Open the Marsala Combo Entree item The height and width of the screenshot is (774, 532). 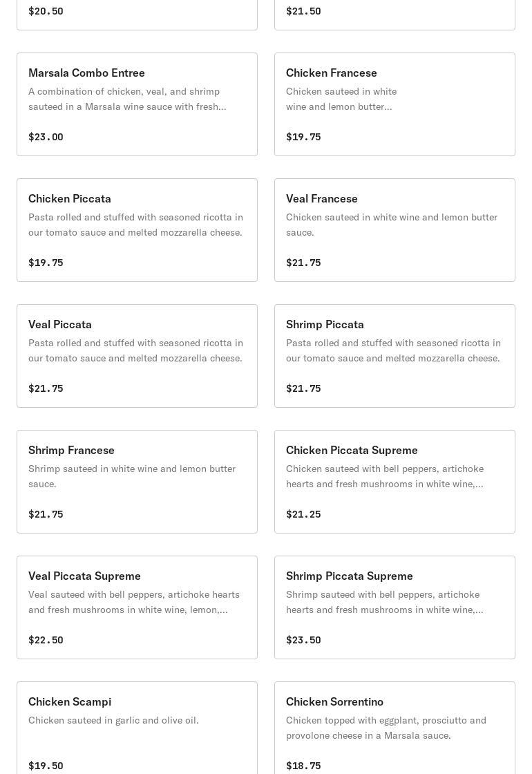137,104
